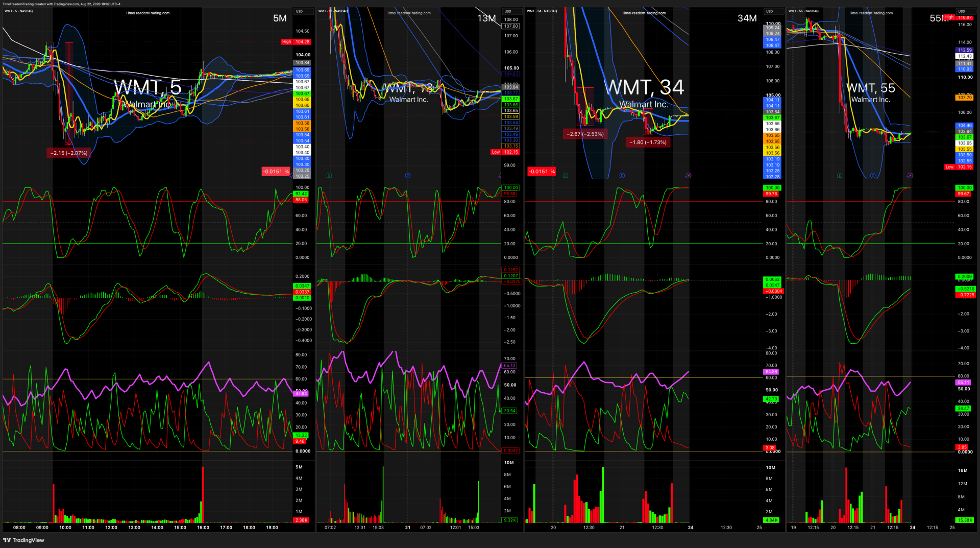Screen dimensions: 980x548
Task: Click the WMT · 55 · NASDAQ symbol label
Action: pyautogui.click(x=803, y=11)
